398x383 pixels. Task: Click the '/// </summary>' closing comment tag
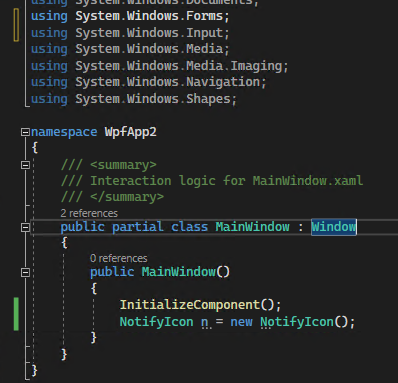[x=112, y=197]
